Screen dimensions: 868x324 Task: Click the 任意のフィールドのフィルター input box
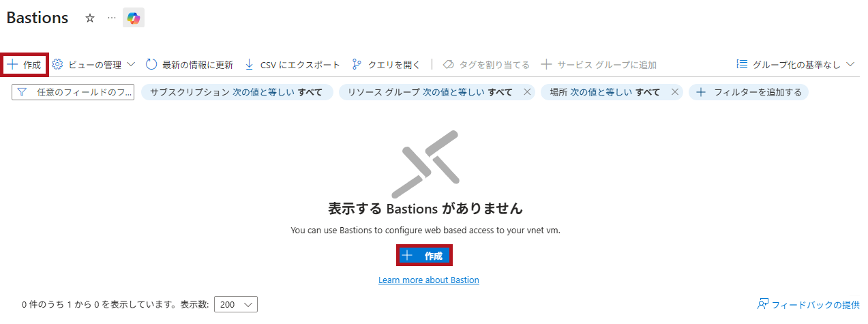[x=73, y=92]
